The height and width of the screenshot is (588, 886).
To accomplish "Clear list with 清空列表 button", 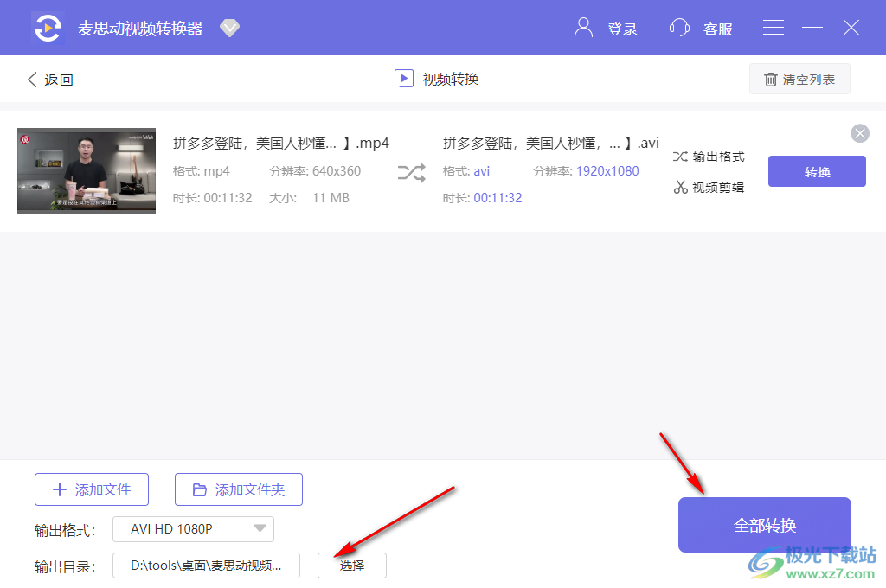I will [x=799, y=79].
